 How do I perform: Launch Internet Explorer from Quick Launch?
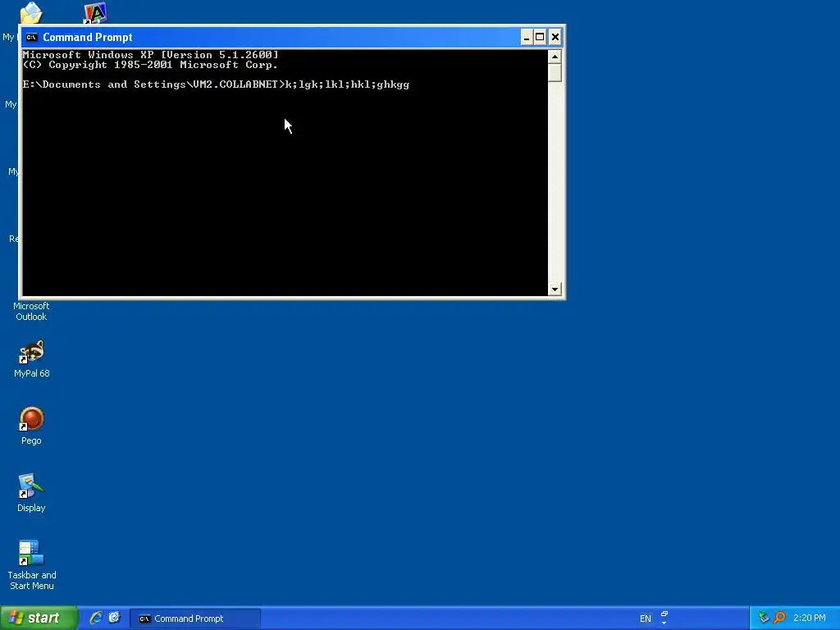tap(96, 618)
